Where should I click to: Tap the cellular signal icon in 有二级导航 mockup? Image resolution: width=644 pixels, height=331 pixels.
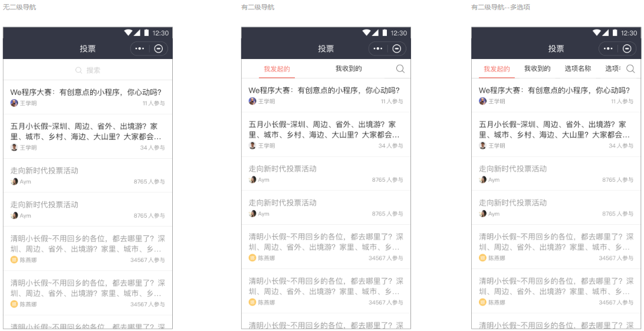click(x=376, y=33)
